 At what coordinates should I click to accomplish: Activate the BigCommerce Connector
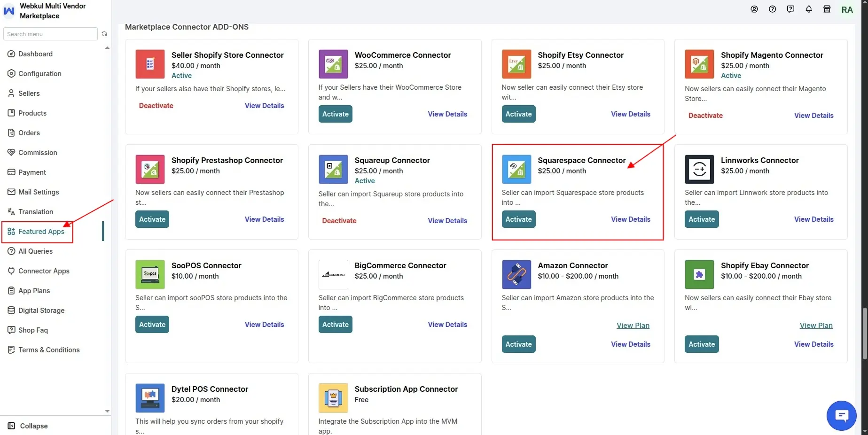(336, 325)
